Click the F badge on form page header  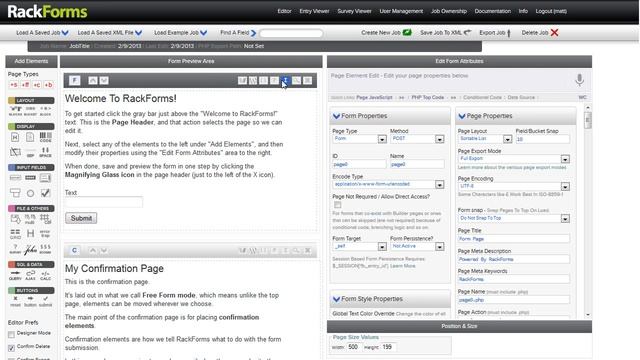[74, 80]
